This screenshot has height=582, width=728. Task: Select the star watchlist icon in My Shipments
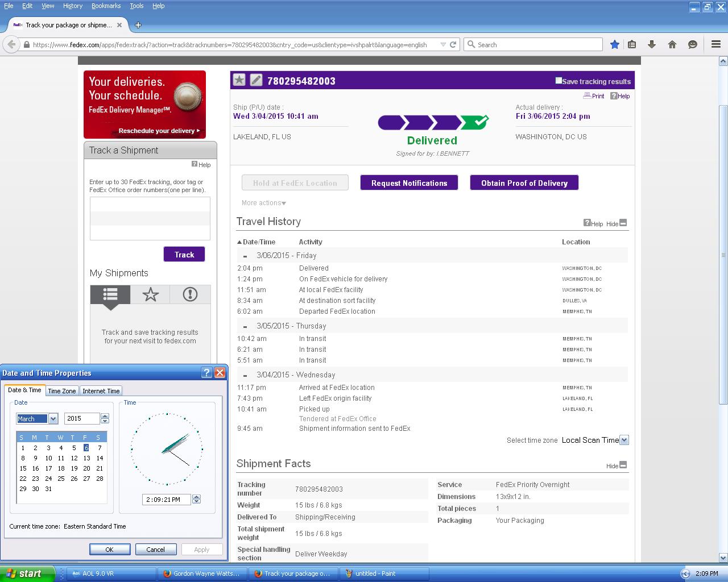click(150, 294)
